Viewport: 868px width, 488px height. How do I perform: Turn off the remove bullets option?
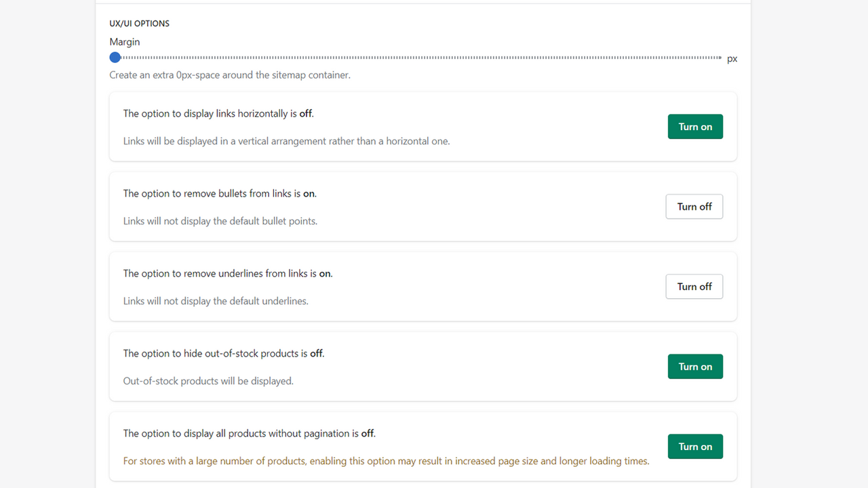[x=694, y=206]
